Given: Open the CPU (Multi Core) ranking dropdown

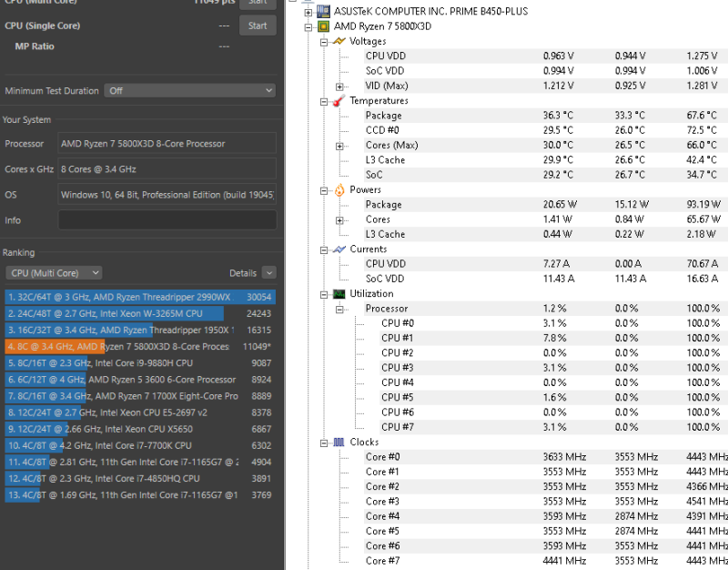Looking at the screenshot, I should (x=54, y=273).
